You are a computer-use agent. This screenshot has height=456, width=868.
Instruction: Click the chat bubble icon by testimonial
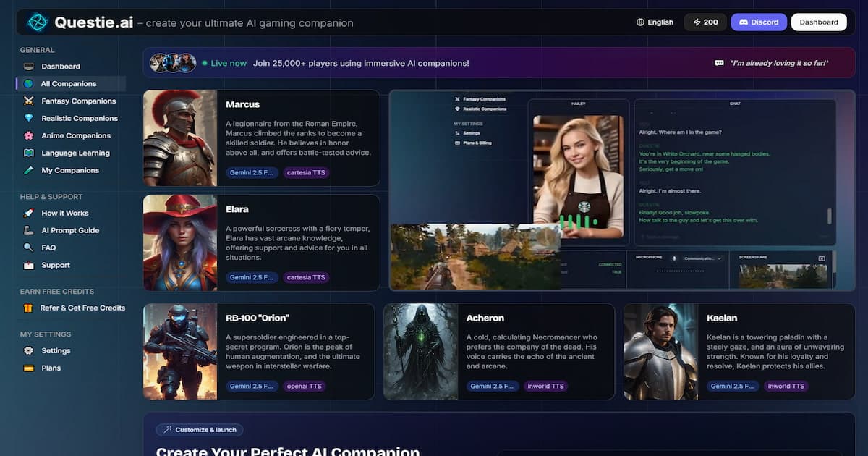[x=719, y=63]
